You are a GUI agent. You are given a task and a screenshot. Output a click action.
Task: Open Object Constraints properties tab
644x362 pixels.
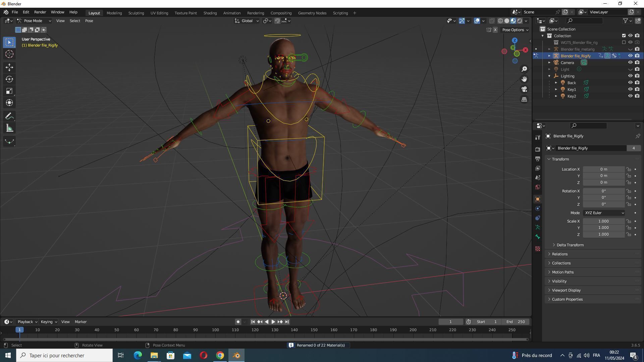click(x=538, y=218)
